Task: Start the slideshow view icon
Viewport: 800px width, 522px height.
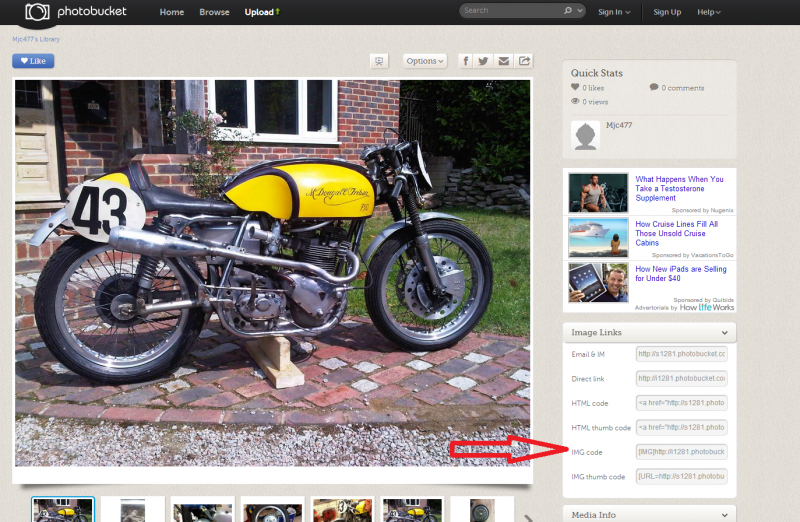Action: coord(379,61)
